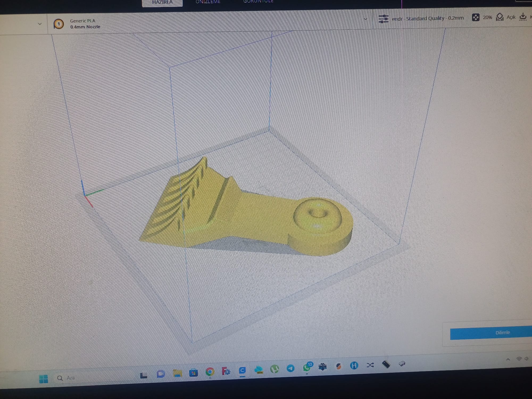Screen dimensions: 532x399
Task: Open Google Chrome from taskbar
Action: (210, 372)
